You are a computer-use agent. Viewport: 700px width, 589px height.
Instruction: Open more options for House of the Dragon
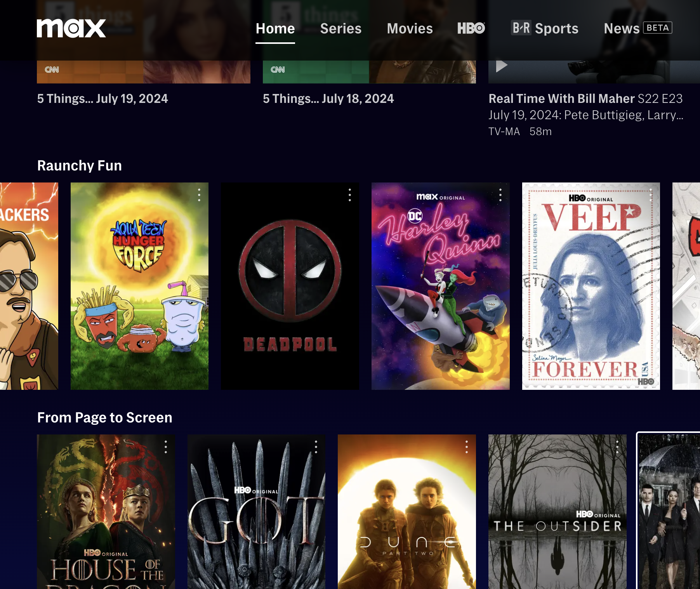[x=166, y=447]
